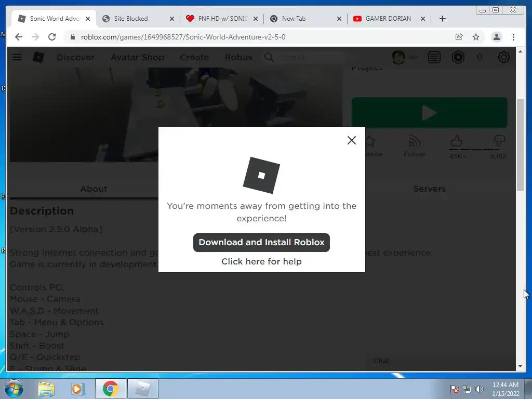The image size is (532, 399).
Task: Close the Site Blocked tab
Action: point(171,19)
